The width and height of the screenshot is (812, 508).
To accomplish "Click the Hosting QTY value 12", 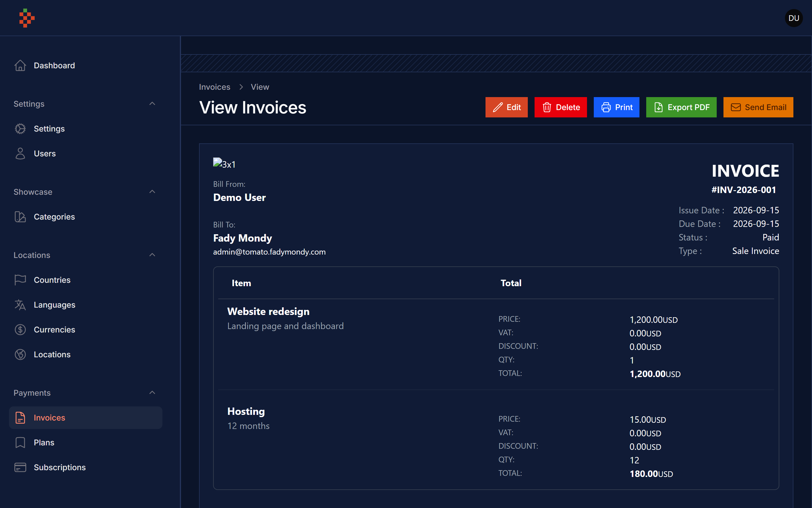I will tap(634, 460).
